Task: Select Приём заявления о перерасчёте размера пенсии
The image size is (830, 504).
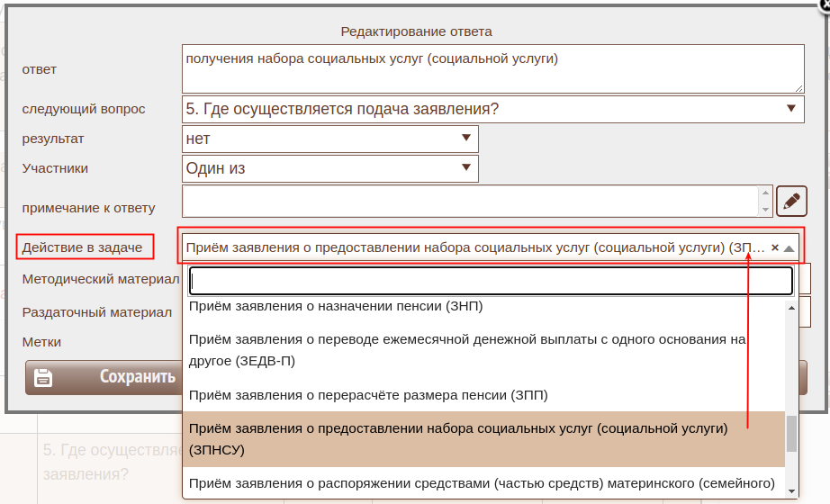Action: coord(368,394)
